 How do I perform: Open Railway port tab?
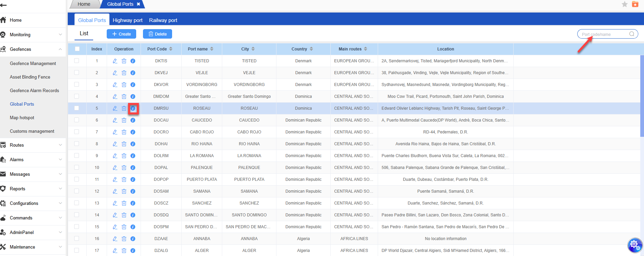coord(163,20)
